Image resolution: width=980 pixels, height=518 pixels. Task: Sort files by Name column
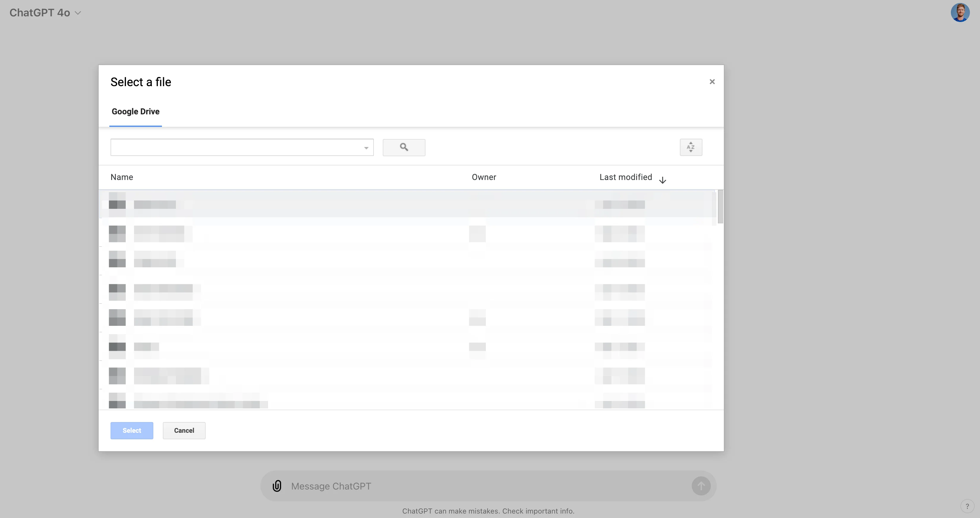[x=122, y=177]
